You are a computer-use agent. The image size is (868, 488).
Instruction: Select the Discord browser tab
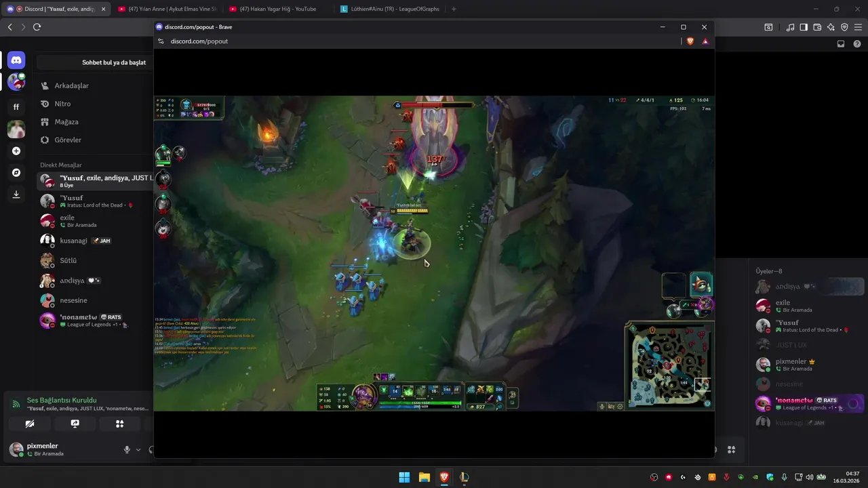click(56, 9)
